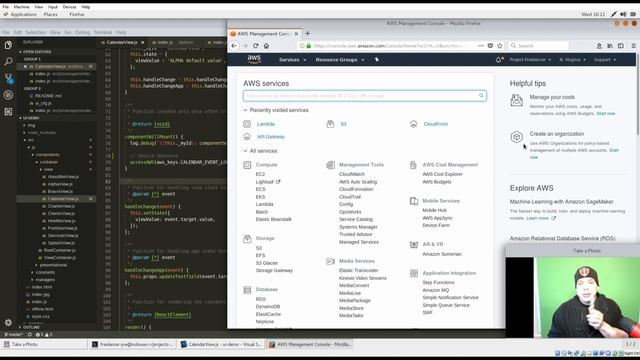Screen dimensions: 640x360
Task: Click the Firefox search box
Action: (x=539, y=46)
